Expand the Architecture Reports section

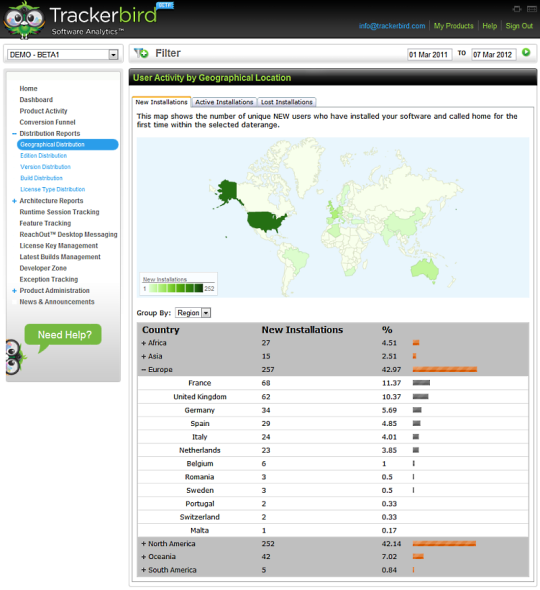tap(14, 201)
